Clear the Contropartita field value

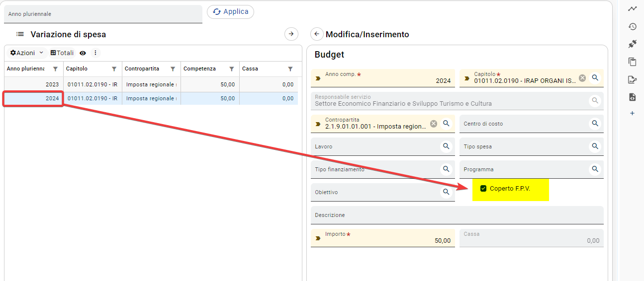(434, 124)
